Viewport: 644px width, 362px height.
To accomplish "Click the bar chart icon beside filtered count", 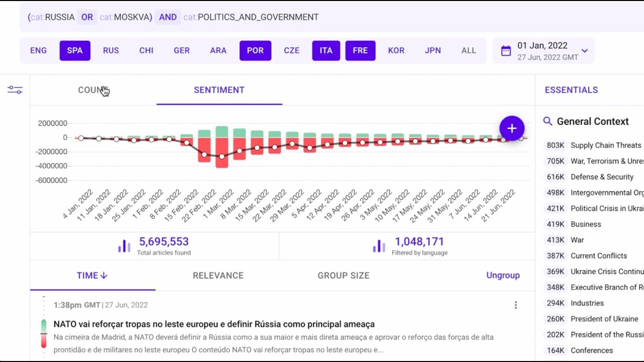I will click(x=379, y=246).
